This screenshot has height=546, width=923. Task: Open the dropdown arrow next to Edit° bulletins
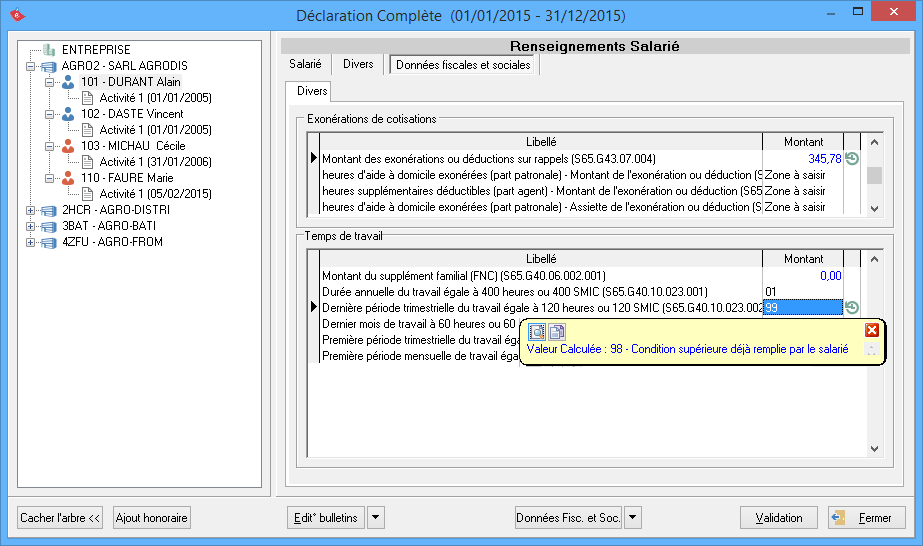click(375, 517)
